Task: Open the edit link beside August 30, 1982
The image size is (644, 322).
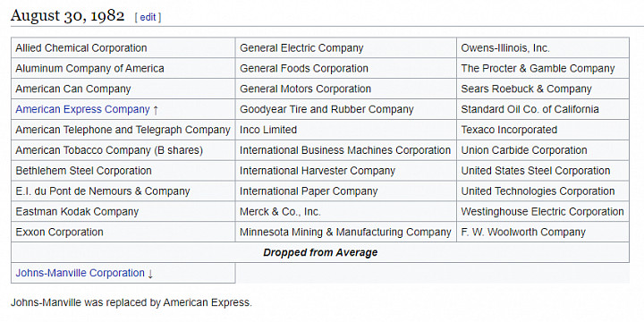Action: pos(148,17)
